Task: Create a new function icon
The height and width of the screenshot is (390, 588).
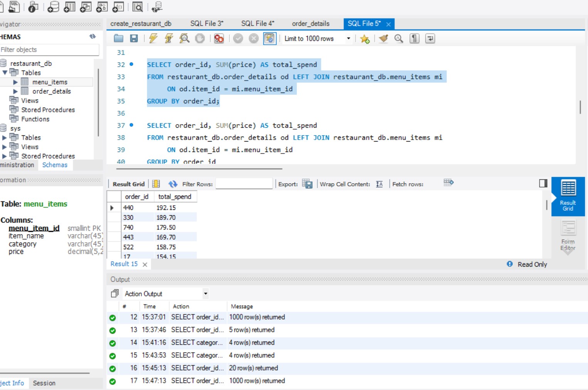Action: coord(118,7)
